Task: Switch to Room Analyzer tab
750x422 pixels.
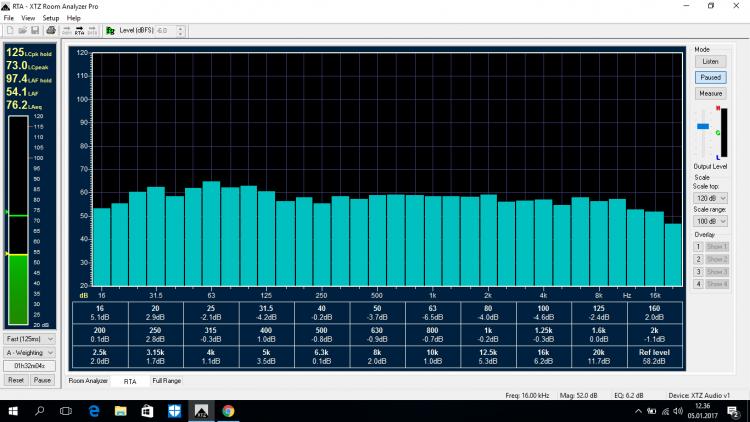Action: (x=88, y=381)
